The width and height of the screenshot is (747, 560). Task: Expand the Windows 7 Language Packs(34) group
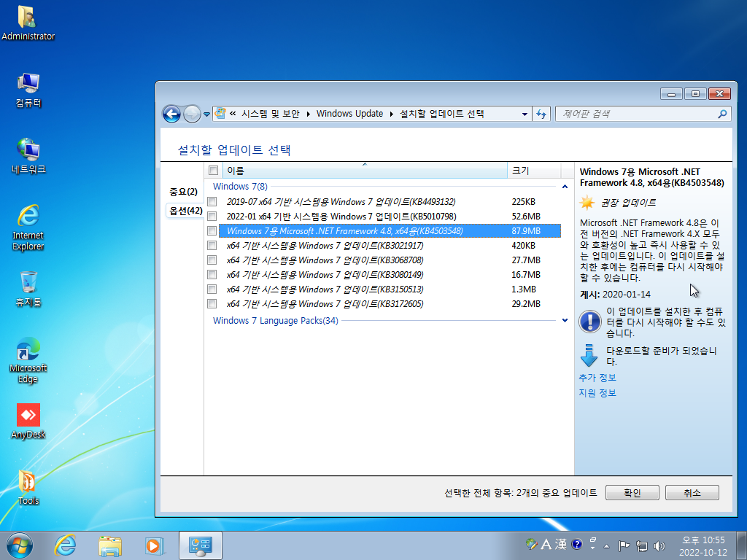(565, 321)
